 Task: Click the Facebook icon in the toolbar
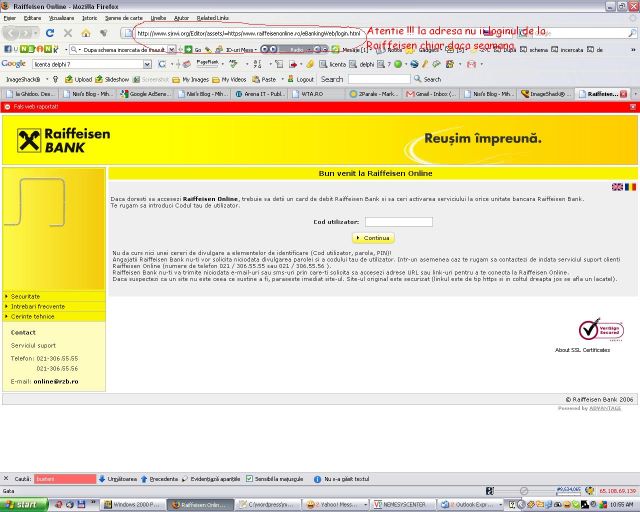coord(7,49)
